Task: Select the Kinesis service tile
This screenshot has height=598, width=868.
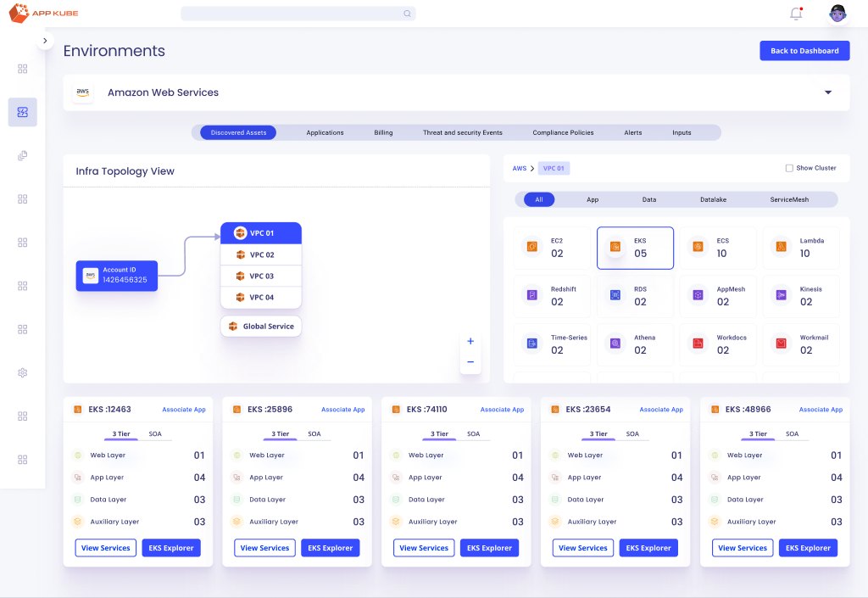Action: point(801,296)
